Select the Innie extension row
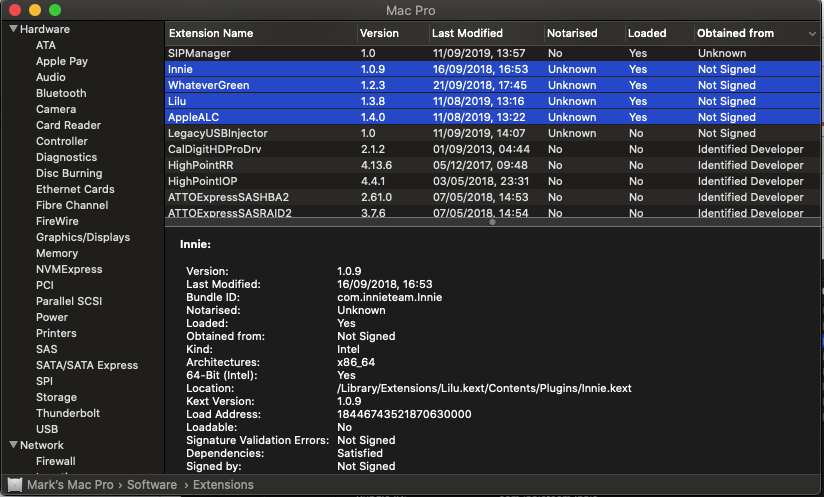Viewport: 824px width, 497px height. point(493,69)
